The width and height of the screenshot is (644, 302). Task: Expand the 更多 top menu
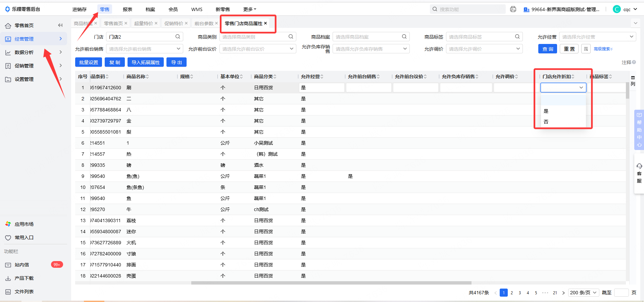tap(249, 9)
